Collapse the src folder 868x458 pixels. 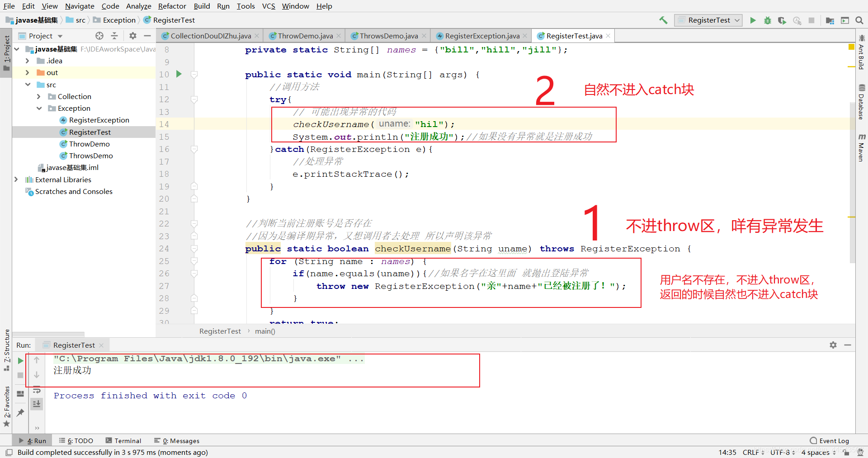28,85
